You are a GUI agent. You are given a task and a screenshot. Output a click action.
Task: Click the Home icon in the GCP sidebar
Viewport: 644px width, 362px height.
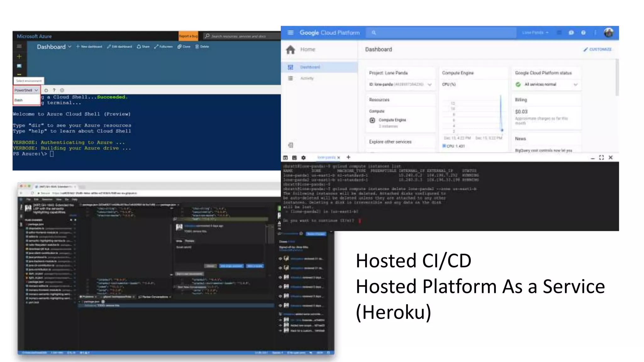pos(291,50)
